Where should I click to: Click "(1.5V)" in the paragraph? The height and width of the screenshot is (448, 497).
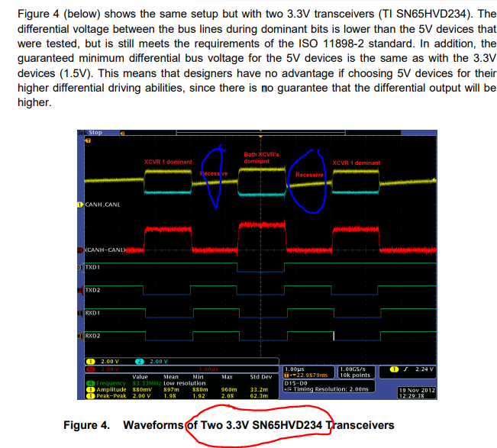pos(76,73)
